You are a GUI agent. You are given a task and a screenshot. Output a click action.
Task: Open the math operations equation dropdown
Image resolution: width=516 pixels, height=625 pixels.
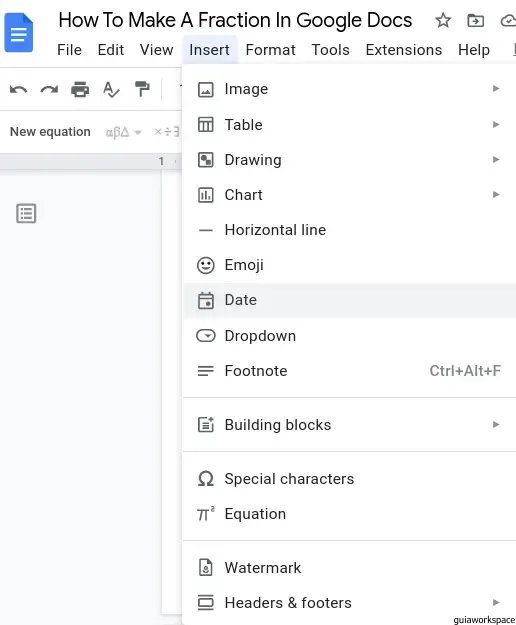[x=167, y=132]
